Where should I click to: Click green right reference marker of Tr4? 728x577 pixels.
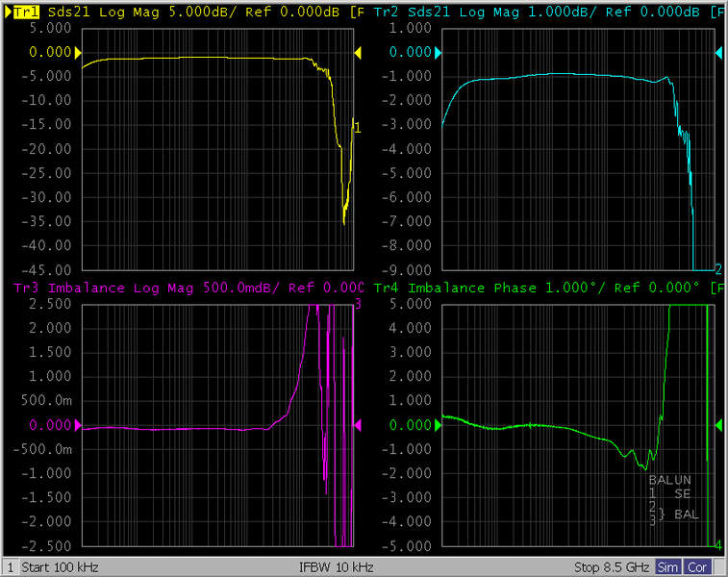718,425
